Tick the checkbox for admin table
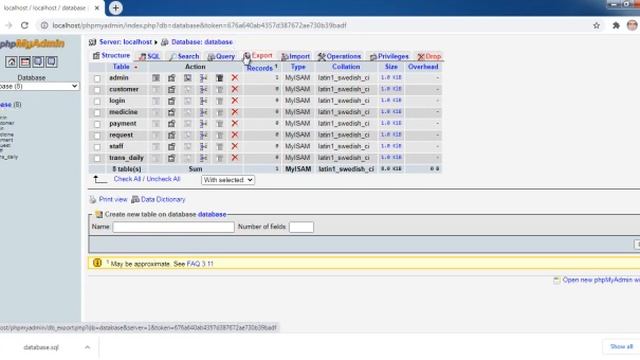 pyautogui.click(x=97, y=78)
